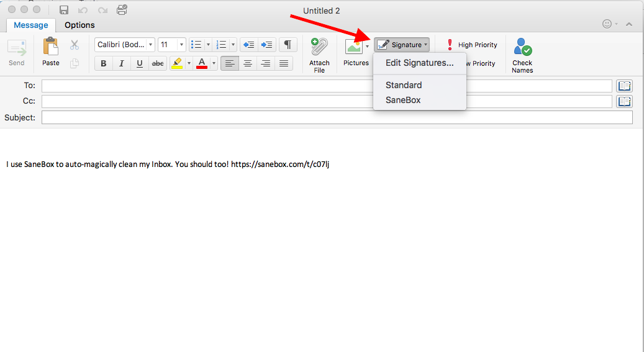Viewport: 644px width, 352px height.
Task: Click the Check Names icon
Action: 522,48
